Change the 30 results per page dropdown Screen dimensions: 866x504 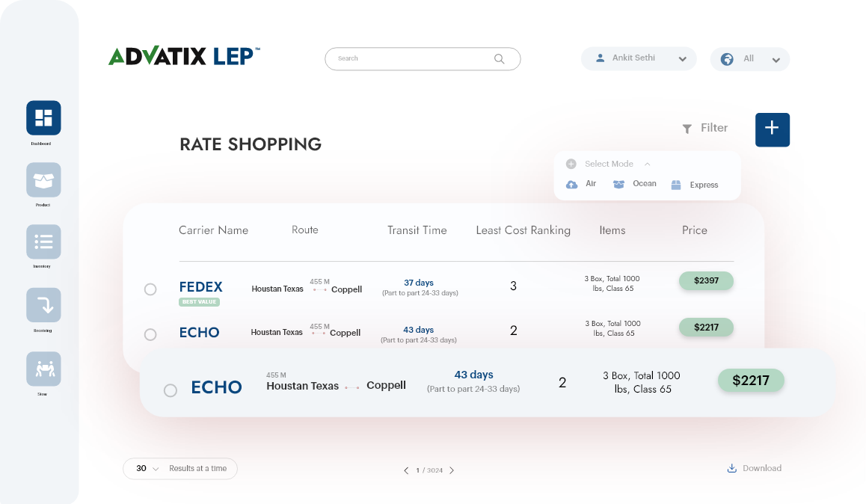point(147,469)
